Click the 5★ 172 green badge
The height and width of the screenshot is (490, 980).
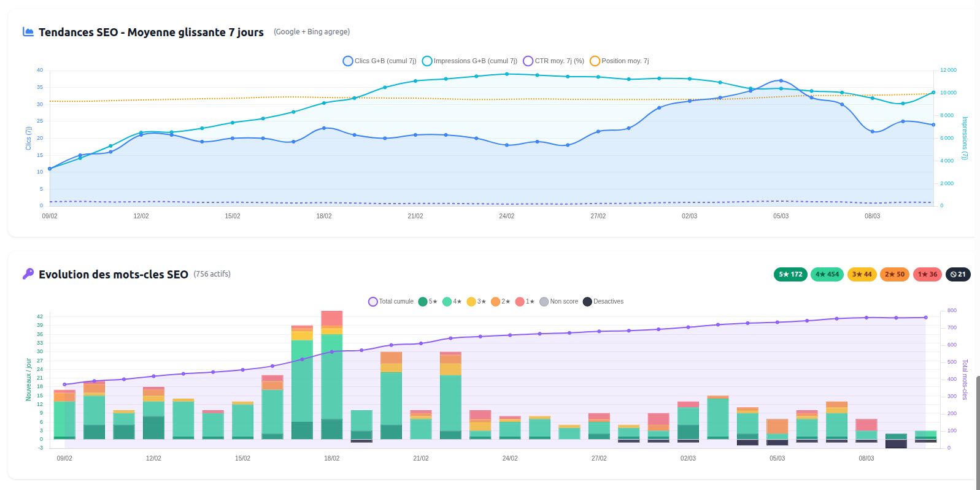pyautogui.click(x=790, y=274)
